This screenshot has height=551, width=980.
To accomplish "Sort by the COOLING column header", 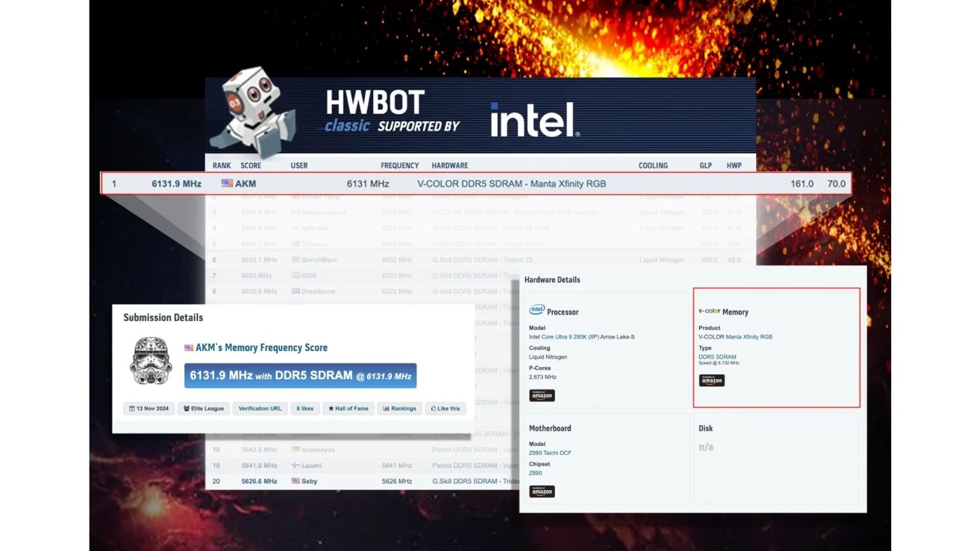I will tap(653, 165).
